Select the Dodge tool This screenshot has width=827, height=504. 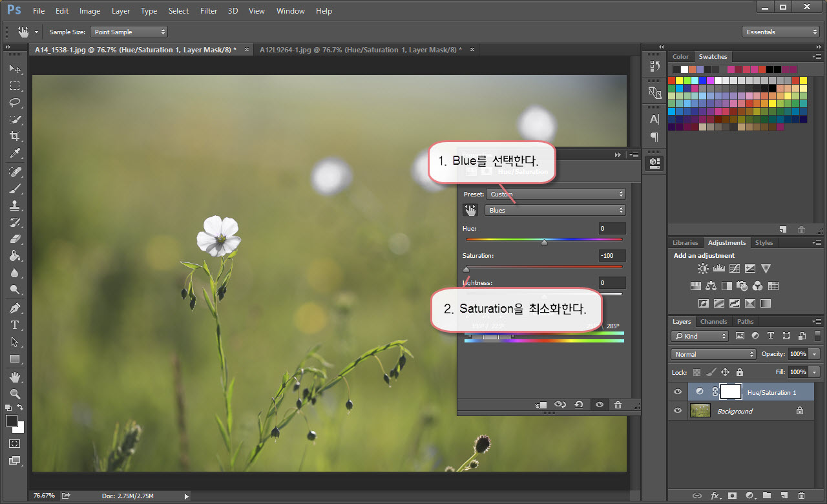15,289
